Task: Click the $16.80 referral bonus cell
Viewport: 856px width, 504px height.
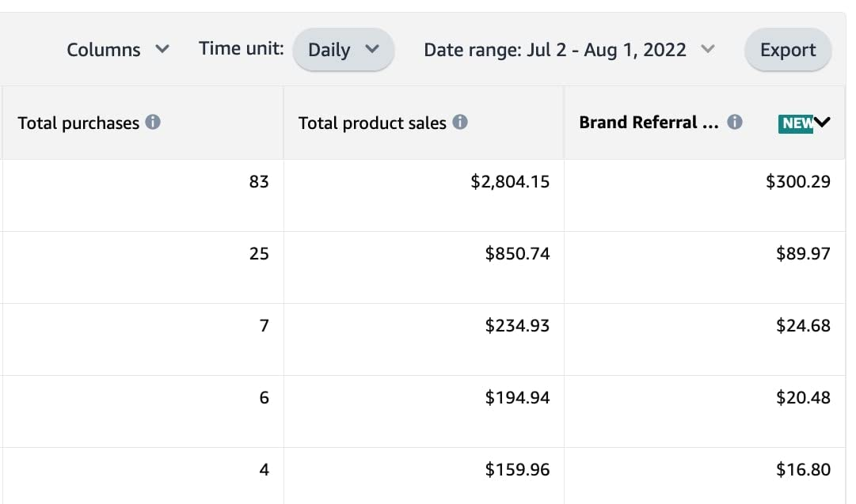Action: coord(705,476)
